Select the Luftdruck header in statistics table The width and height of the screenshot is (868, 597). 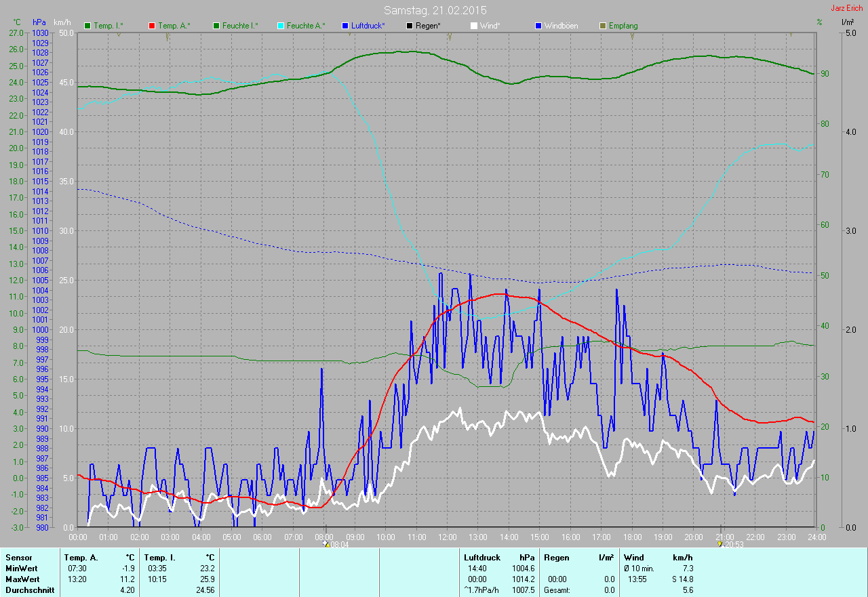tap(482, 557)
